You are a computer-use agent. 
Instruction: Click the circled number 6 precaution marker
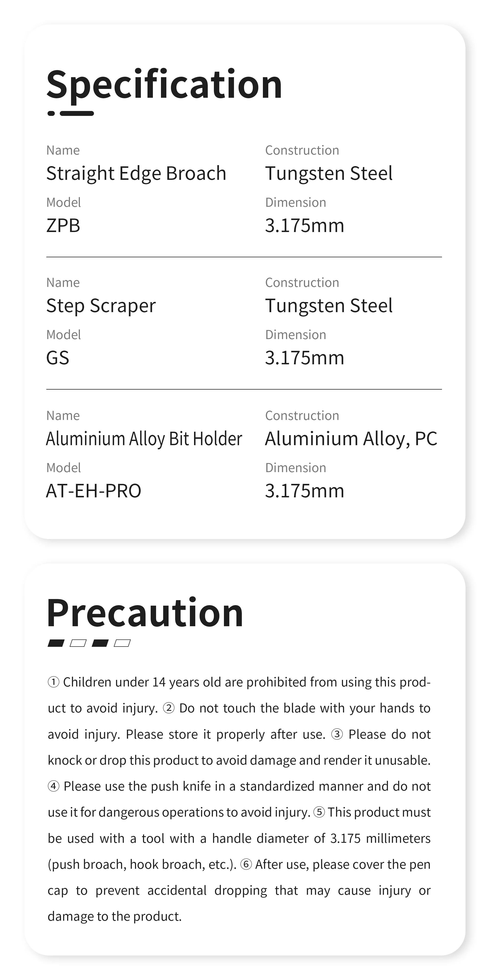pos(246,864)
